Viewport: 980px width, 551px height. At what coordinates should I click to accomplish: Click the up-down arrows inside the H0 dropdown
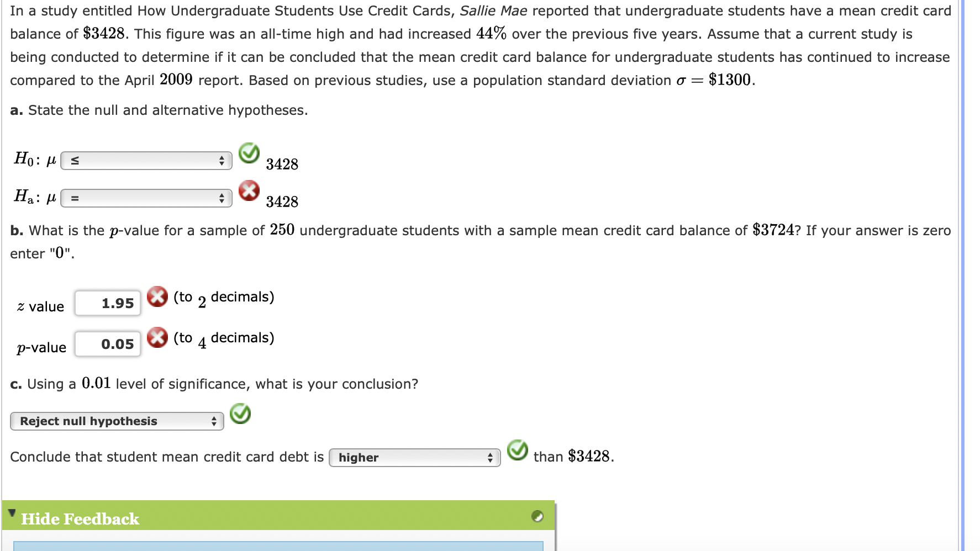[x=223, y=161]
